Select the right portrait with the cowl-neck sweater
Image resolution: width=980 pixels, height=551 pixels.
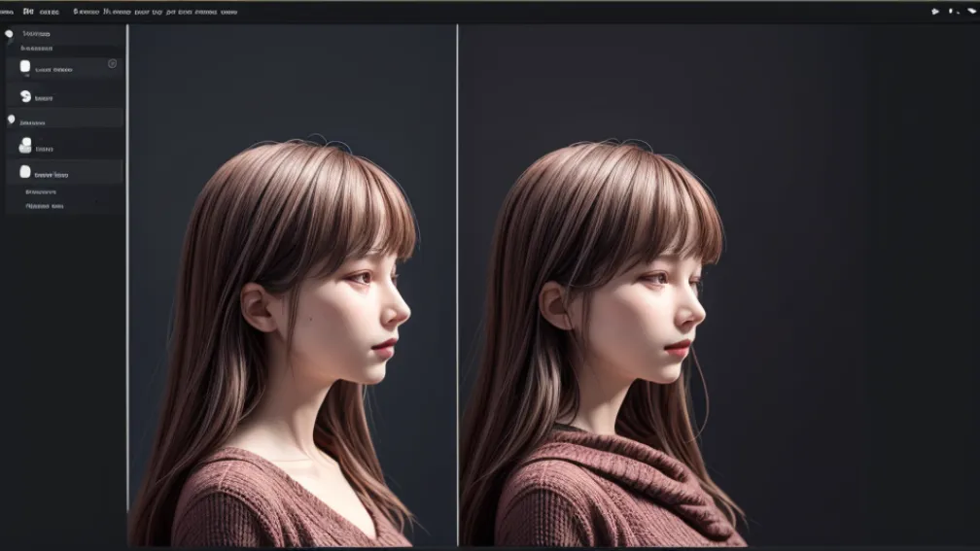click(x=612, y=340)
